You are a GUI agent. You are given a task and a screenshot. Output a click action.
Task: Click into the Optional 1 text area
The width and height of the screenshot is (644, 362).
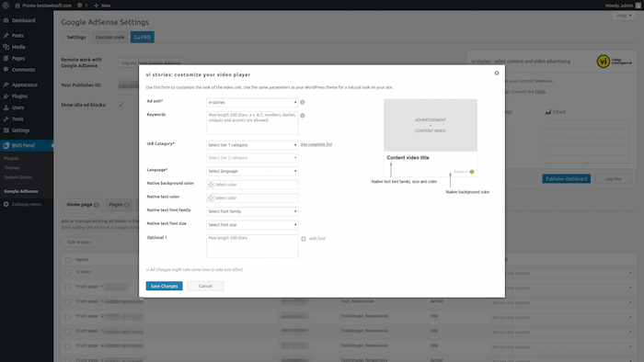pos(252,246)
